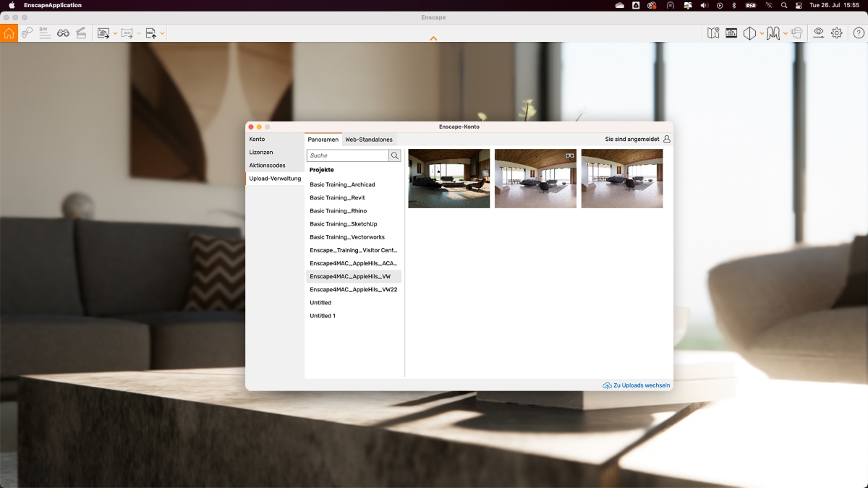Select project Basic Training_Archicad

point(354,185)
